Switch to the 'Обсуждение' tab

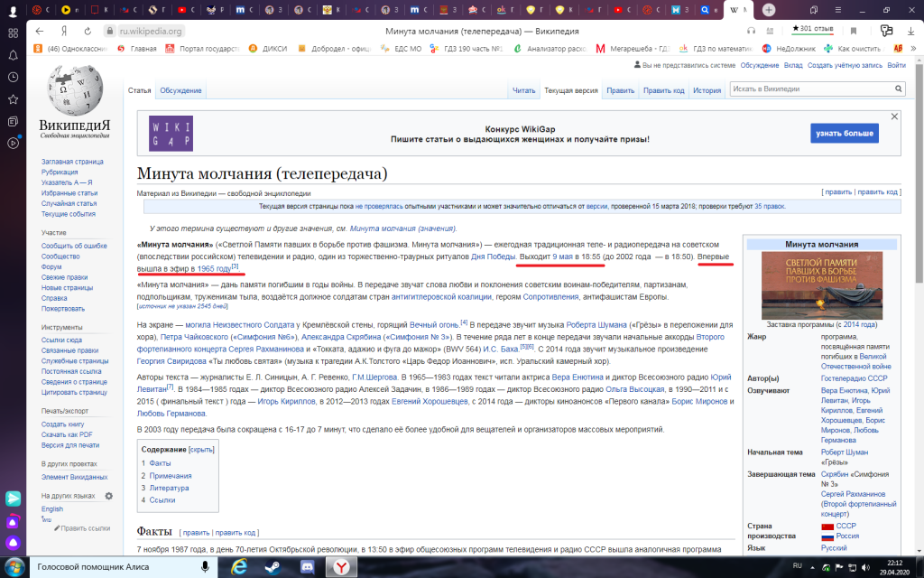click(180, 90)
